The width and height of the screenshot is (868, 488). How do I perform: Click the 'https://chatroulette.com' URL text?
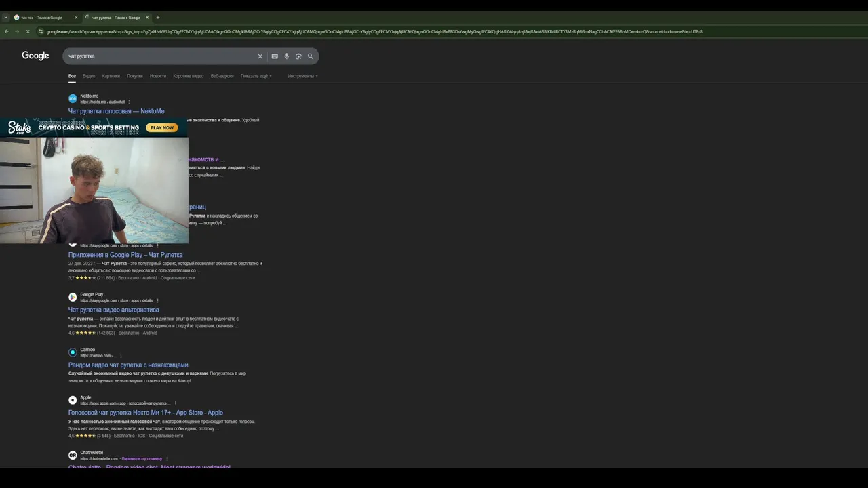coord(99,459)
